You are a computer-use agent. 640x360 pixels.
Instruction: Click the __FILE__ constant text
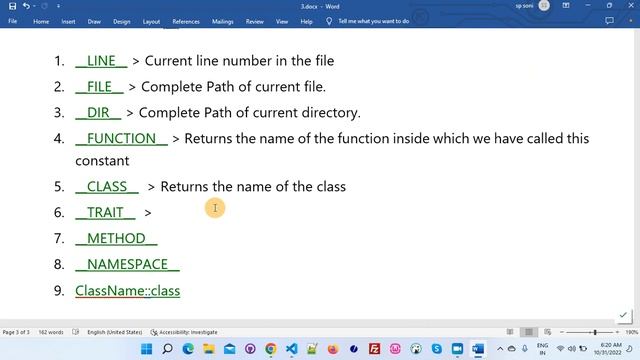99,87
